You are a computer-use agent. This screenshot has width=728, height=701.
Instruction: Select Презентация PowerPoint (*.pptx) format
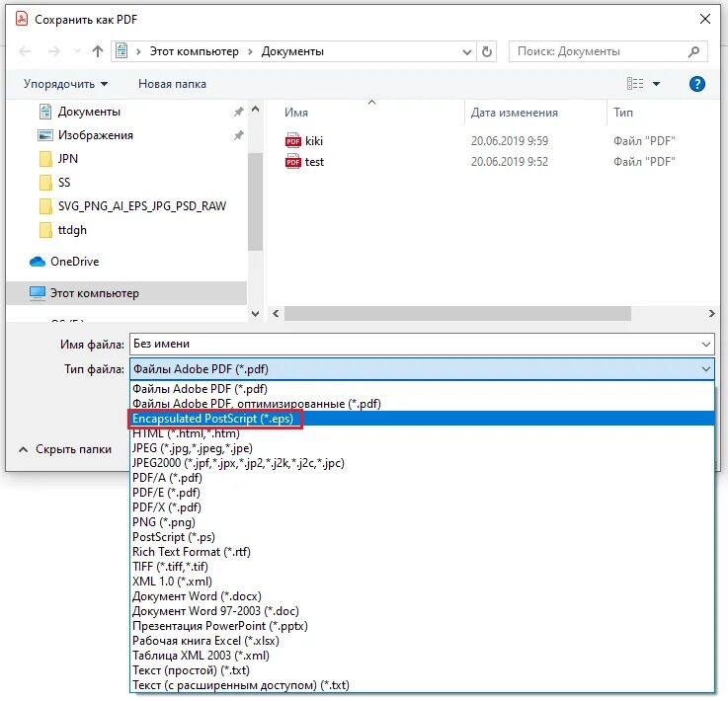[x=422, y=626]
